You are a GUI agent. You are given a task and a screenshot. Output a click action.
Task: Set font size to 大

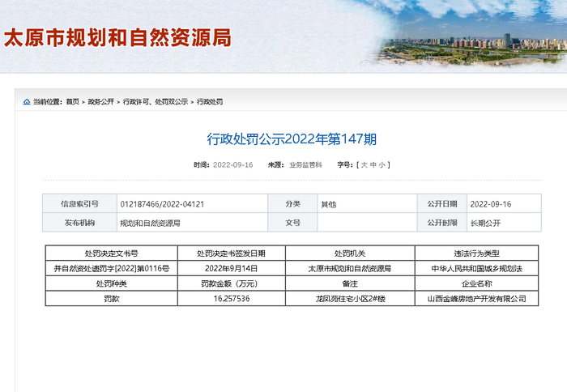(x=364, y=165)
